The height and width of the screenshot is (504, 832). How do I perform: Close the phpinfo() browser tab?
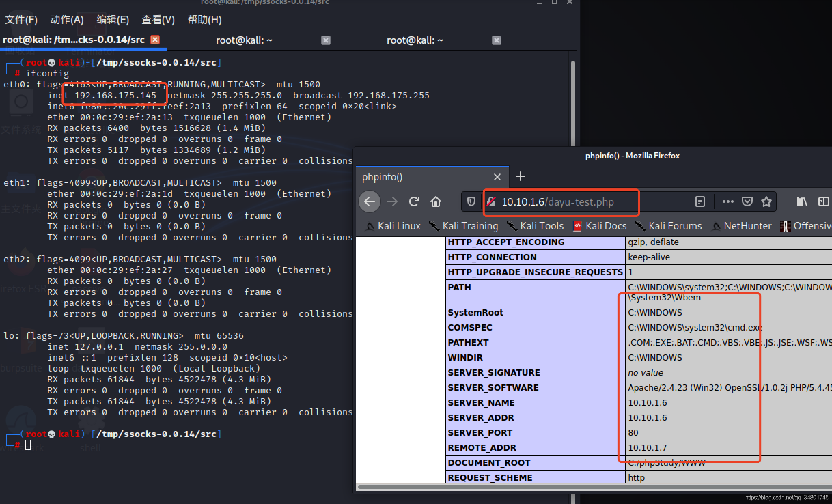coord(497,177)
